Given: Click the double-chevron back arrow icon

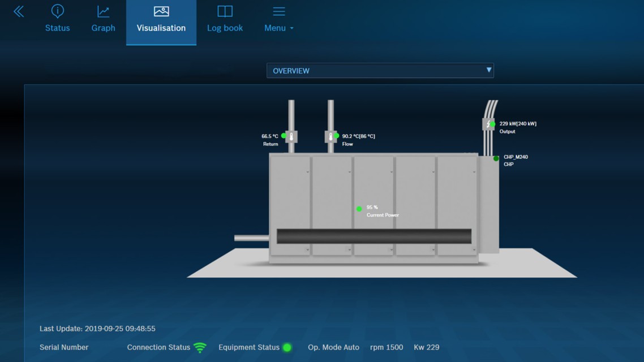Looking at the screenshot, I should (19, 12).
